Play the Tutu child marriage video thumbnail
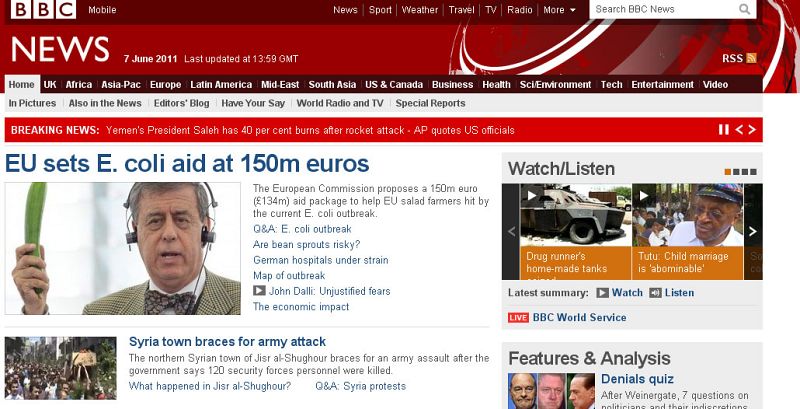Screen dimensions: 800x409 pos(687,214)
